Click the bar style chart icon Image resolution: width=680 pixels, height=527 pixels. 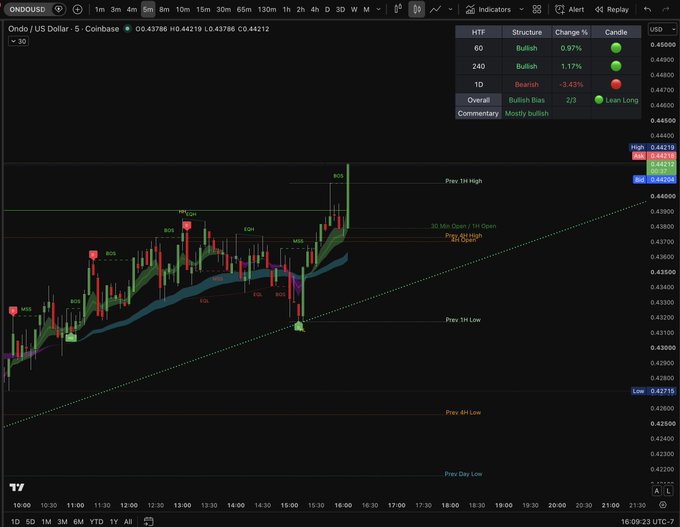(x=398, y=9)
